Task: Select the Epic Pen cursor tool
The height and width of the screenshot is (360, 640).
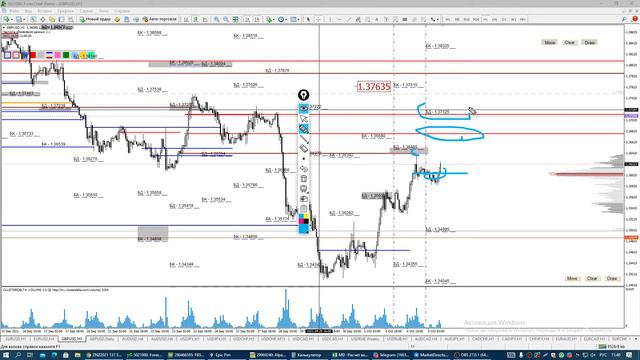Action: [x=303, y=119]
